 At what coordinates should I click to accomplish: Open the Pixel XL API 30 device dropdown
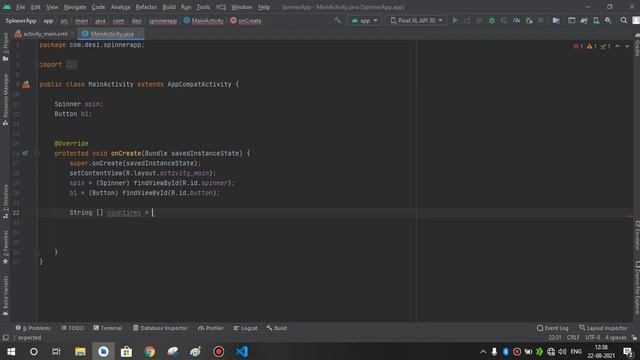pyautogui.click(x=416, y=20)
